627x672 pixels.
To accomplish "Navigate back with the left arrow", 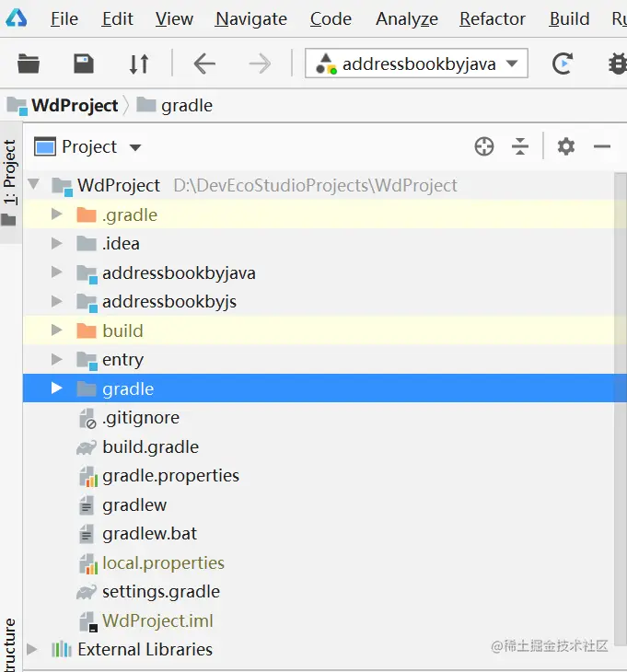I will pyautogui.click(x=204, y=64).
